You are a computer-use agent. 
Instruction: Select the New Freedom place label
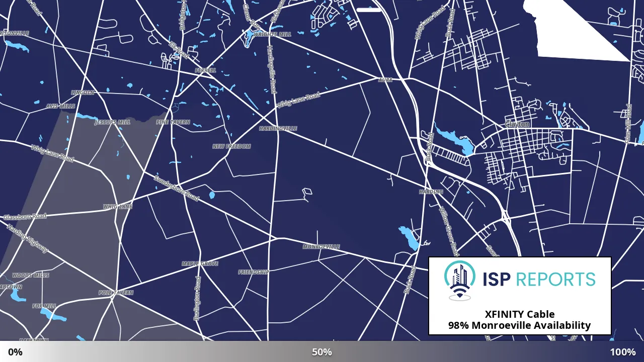tap(231, 146)
